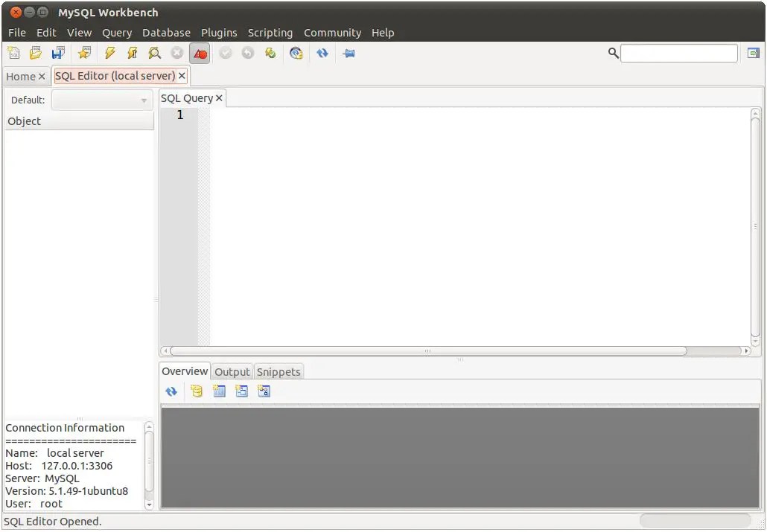Click the 'Name: local server' line

[55, 453]
